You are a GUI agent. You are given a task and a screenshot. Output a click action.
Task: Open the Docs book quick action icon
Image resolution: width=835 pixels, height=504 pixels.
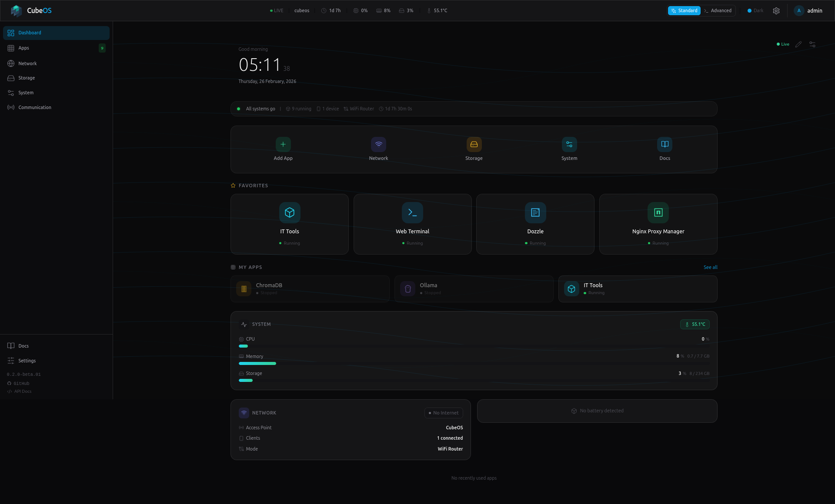[665, 144]
